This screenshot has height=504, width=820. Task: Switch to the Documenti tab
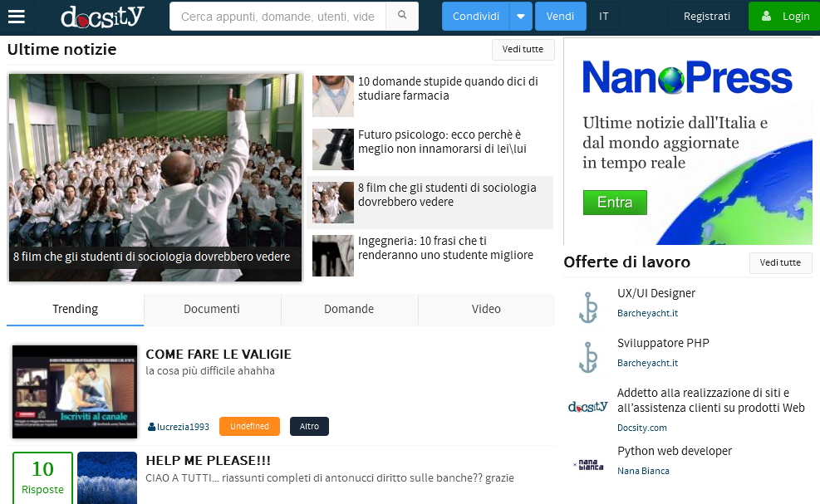tap(212, 309)
